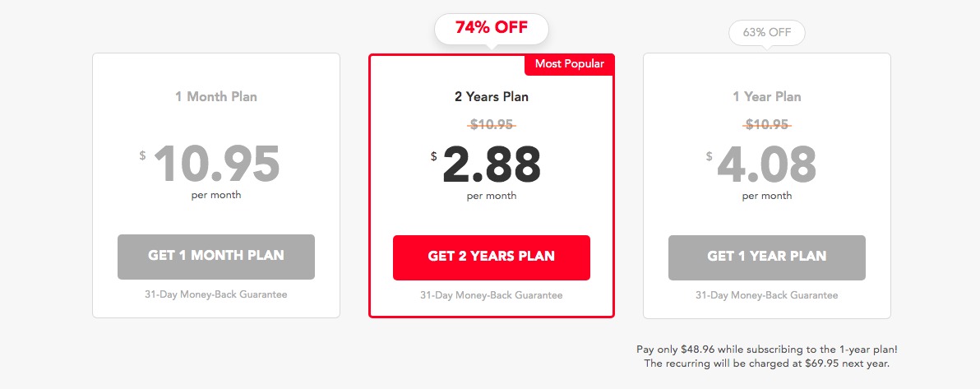Click 'per month' label under 2.88 price
Screen dimensions: 980x389
491,196
